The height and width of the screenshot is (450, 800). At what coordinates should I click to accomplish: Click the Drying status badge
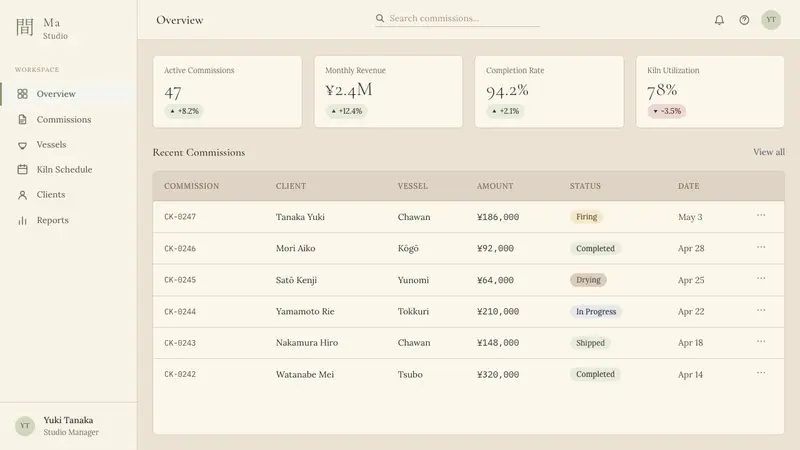[588, 280]
